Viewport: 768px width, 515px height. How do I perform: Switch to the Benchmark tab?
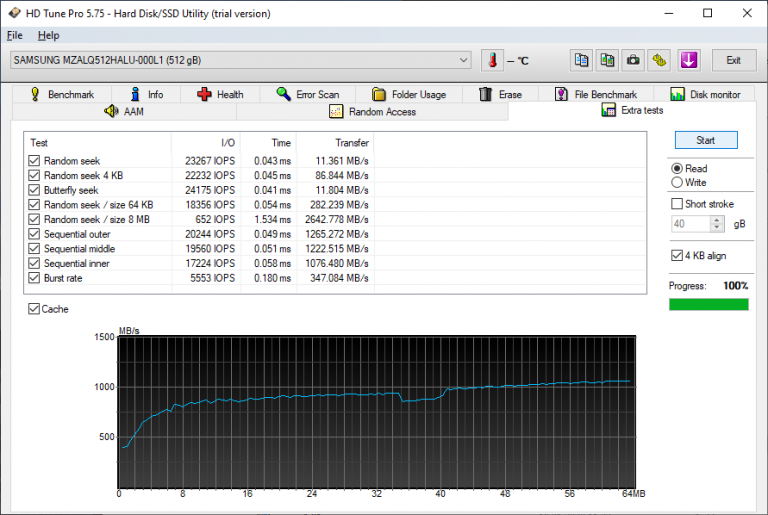(x=61, y=94)
